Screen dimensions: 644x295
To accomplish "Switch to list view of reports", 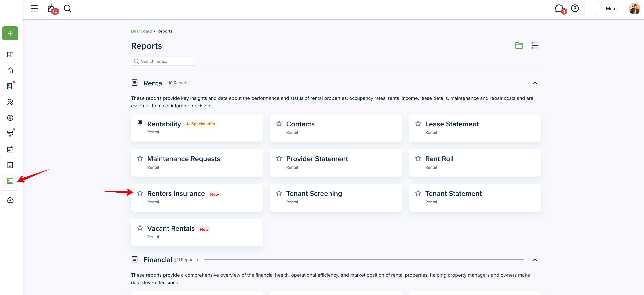I will (535, 46).
